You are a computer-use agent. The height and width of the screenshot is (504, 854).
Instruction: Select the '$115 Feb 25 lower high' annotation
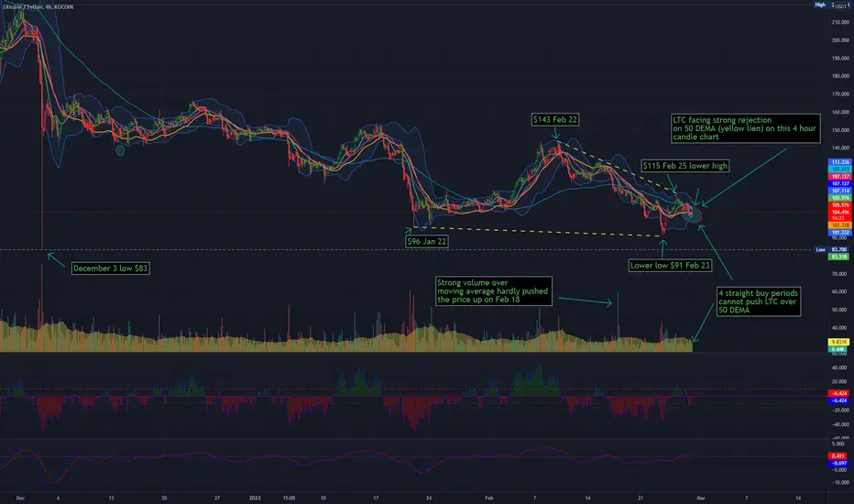tap(685, 166)
